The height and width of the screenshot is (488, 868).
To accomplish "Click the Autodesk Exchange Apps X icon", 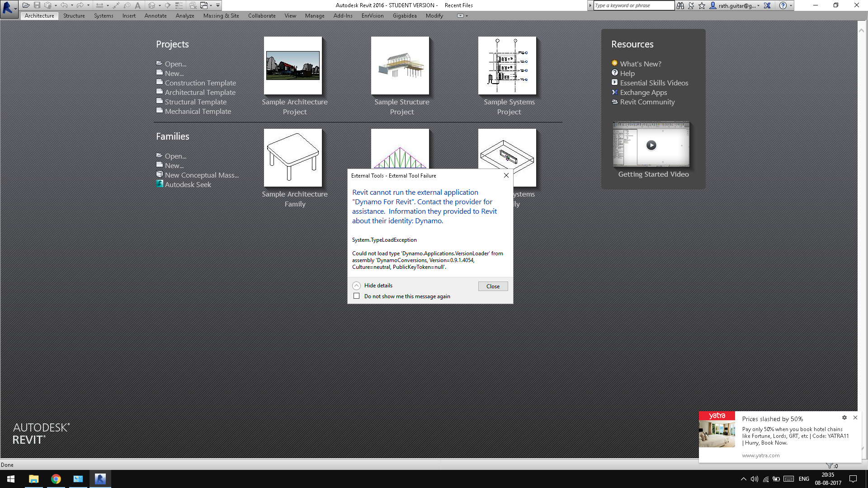I will (x=767, y=5).
